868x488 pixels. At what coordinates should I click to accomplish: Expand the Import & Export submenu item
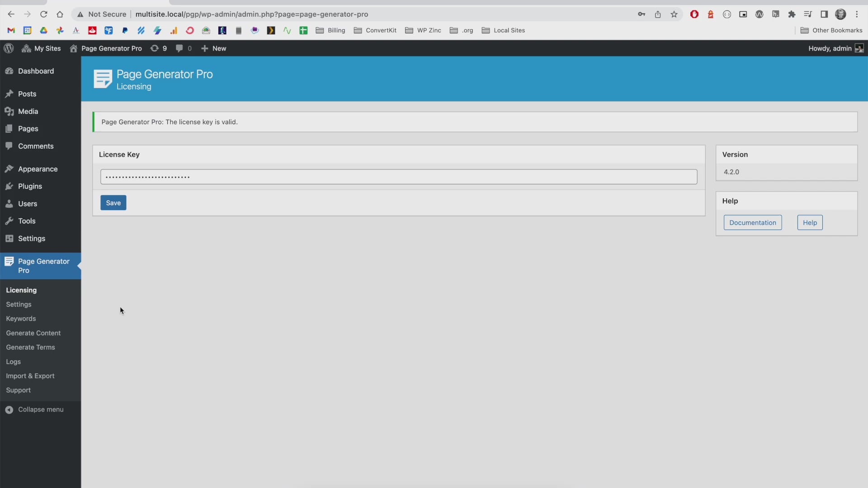click(30, 375)
